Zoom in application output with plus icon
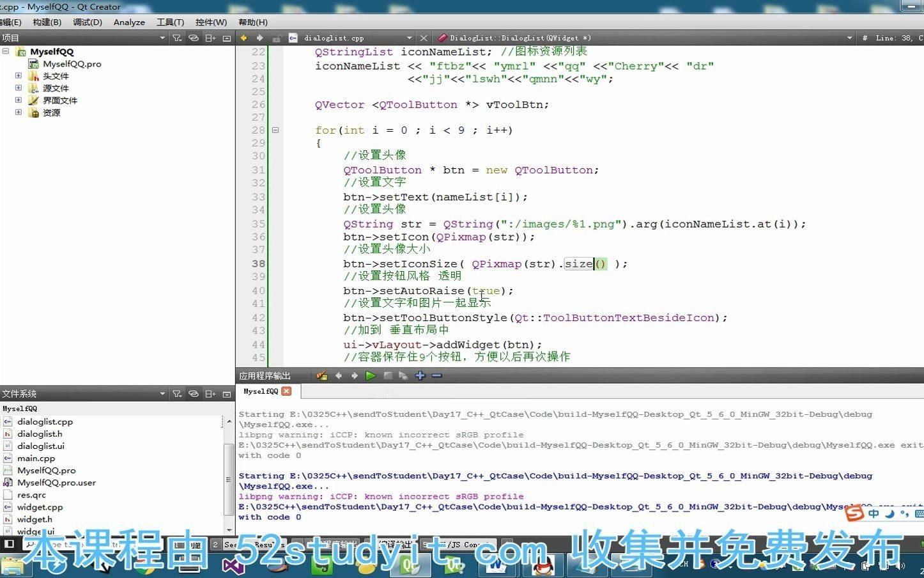This screenshot has width=924, height=578. pyautogui.click(x=420, y=376)
